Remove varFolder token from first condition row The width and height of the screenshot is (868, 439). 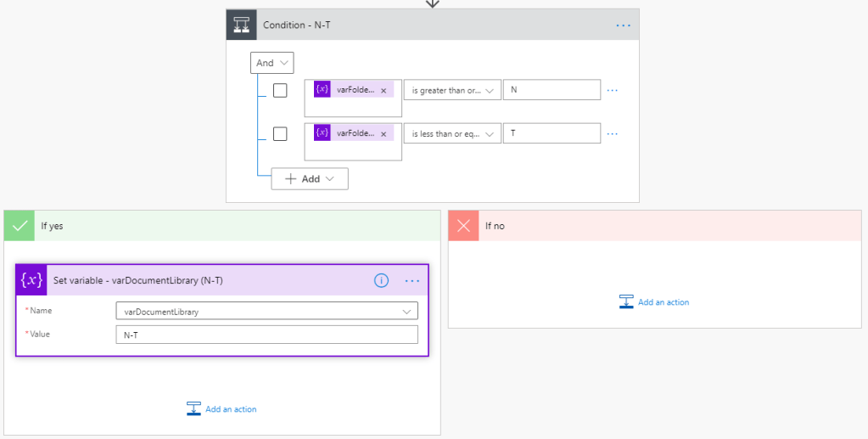point(384,90)
